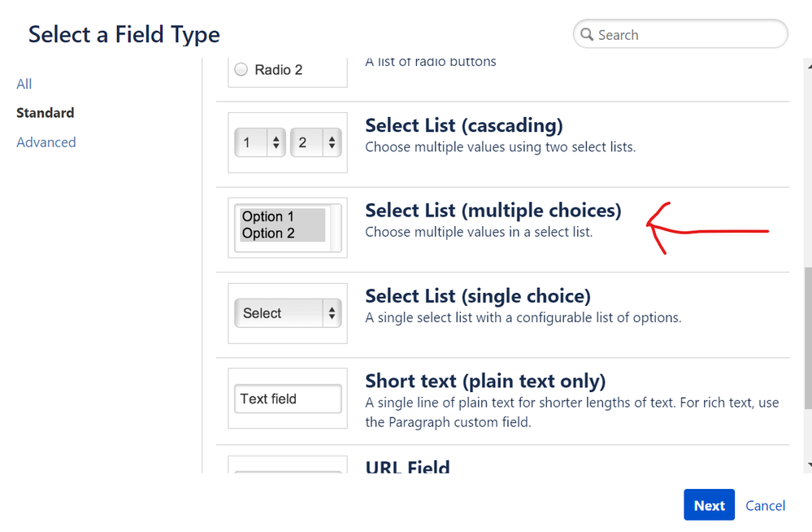
Task: Open the Advanced field types category
Action: pos(46,142)
